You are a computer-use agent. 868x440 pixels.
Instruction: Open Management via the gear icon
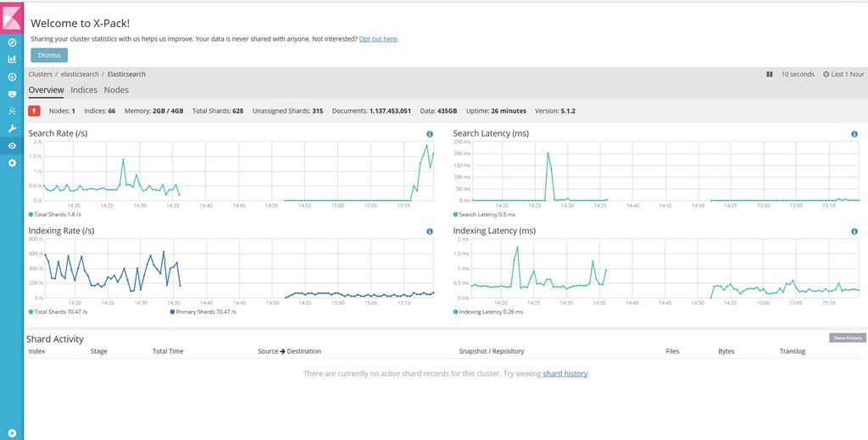12,164
